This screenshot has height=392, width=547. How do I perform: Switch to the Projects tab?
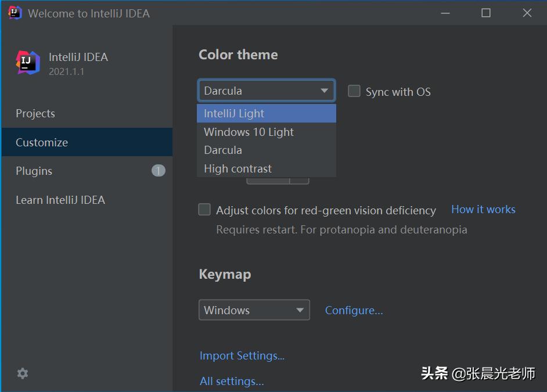pos(35,113)
